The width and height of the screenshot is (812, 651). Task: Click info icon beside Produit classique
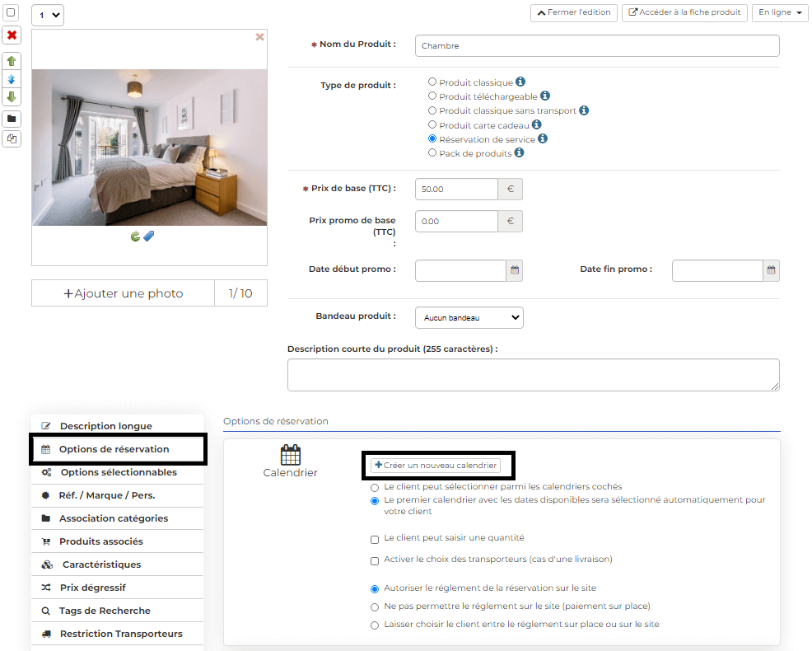520,82
